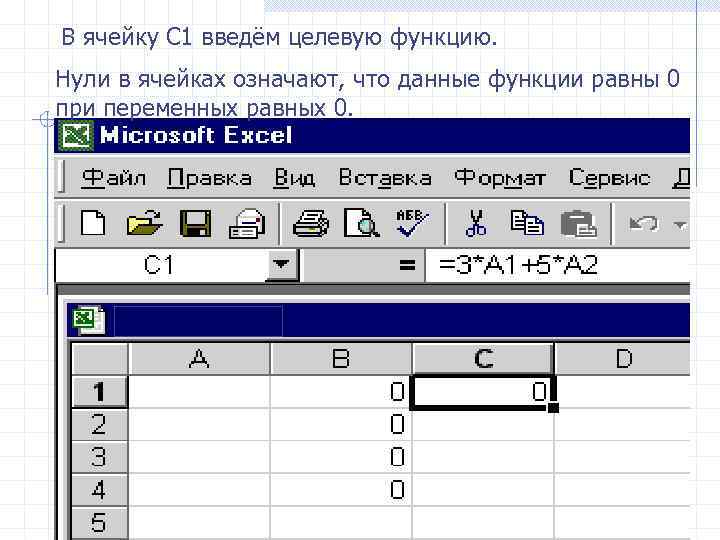
Task: Open the Правка menu
Action: click(209, 178)
